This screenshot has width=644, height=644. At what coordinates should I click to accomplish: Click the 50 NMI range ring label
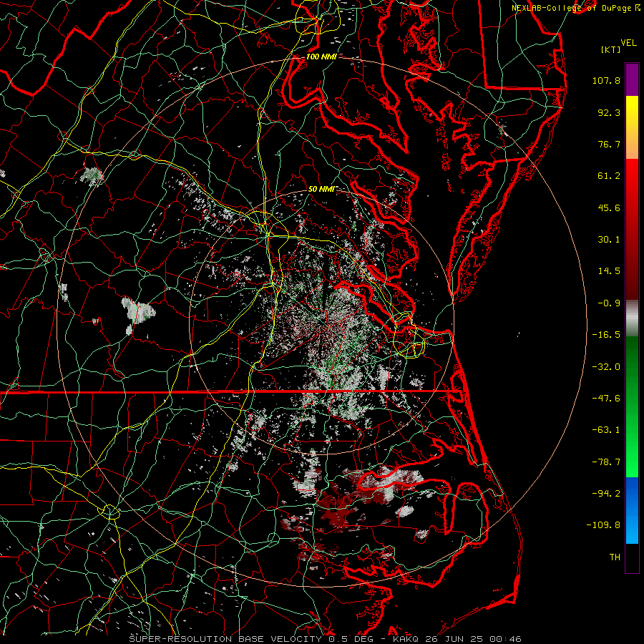[x=321, y=189]
